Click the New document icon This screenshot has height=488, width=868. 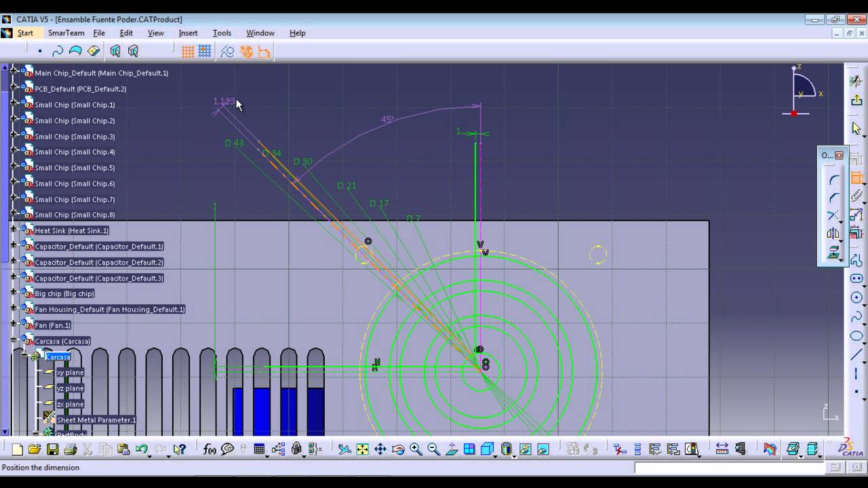(x=18, y=449)
